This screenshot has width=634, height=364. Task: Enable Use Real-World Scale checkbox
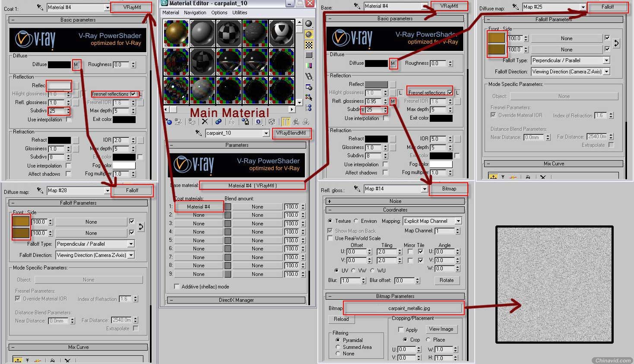coord(330,238)
